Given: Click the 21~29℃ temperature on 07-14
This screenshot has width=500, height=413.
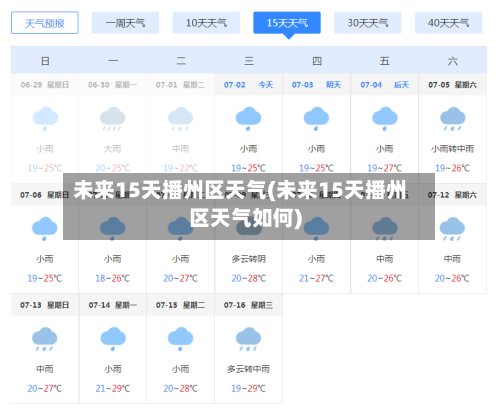Looking at the screenshot, I should tap(113, 388).
